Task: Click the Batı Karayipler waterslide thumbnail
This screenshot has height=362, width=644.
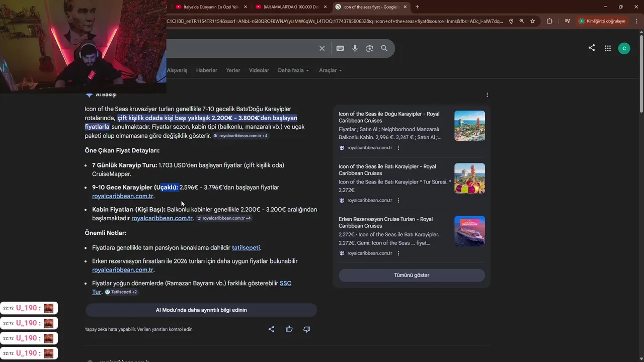Action: (x=469, y=178)
